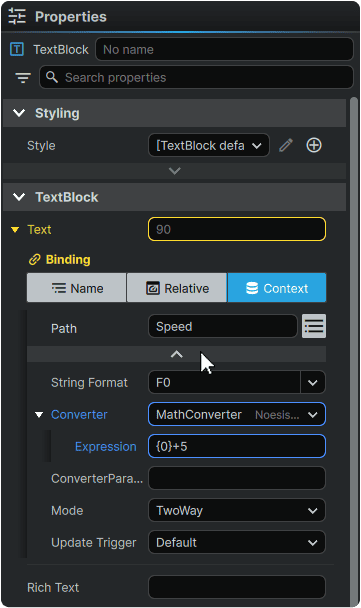Click the Rich Text field
The width and height of the screenshot is (361, 608).
[237, 587]
